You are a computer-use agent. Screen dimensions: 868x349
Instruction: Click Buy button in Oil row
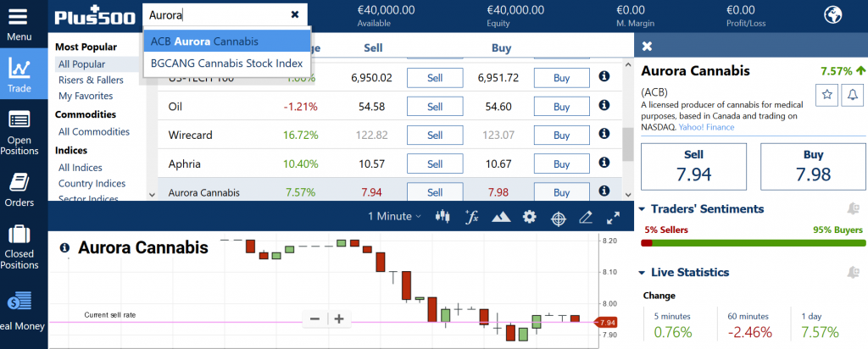[x=561, y=107]
